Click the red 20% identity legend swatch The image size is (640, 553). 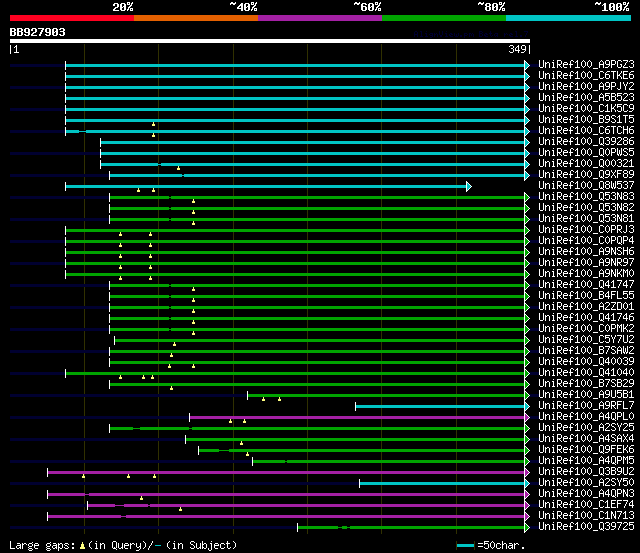(x=72, y=18)
